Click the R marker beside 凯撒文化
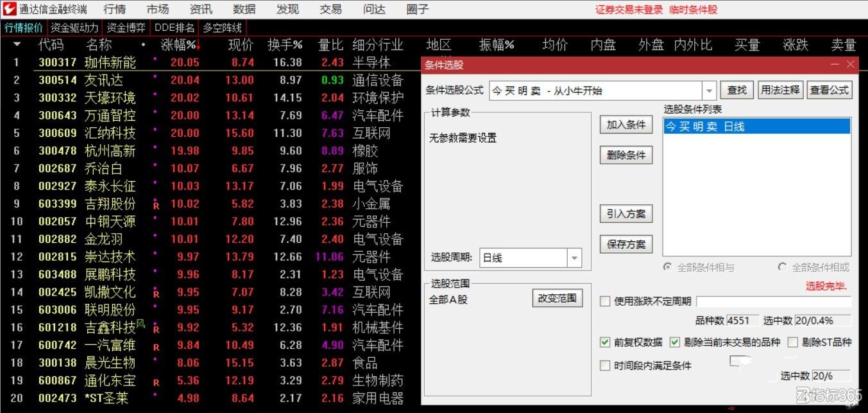Screen dimensions: 868x413 pos(156,294)
